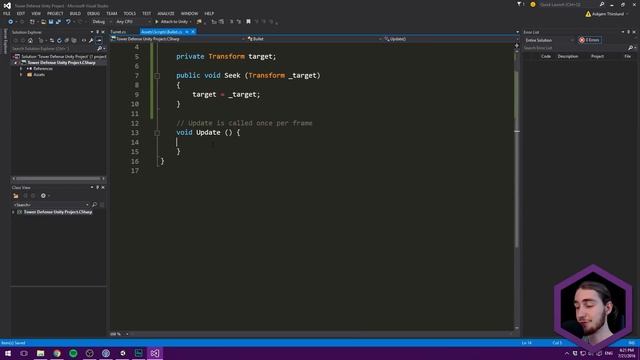Click the Solution Explorer Properties wrench icon
The height and width of the screenshot is (360, 640).
(x=91, y=40)
